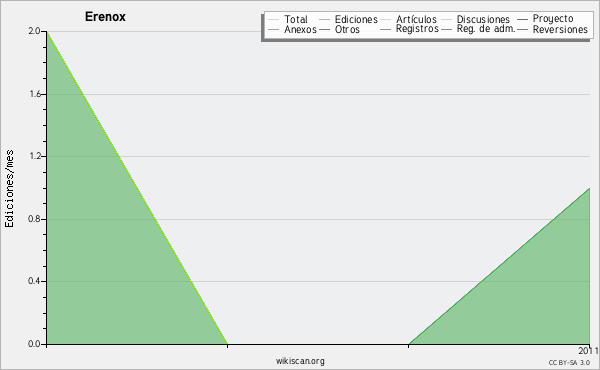This screenshot has height=370, width=600.
Task: Click the 0.8 y-axis value
Action: tap(34, 219)
